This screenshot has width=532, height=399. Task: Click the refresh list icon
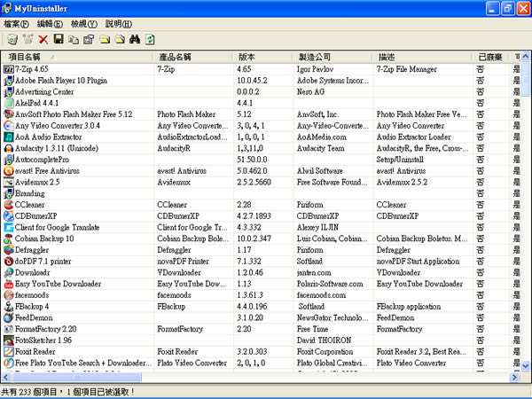click(x=150, y=39)
